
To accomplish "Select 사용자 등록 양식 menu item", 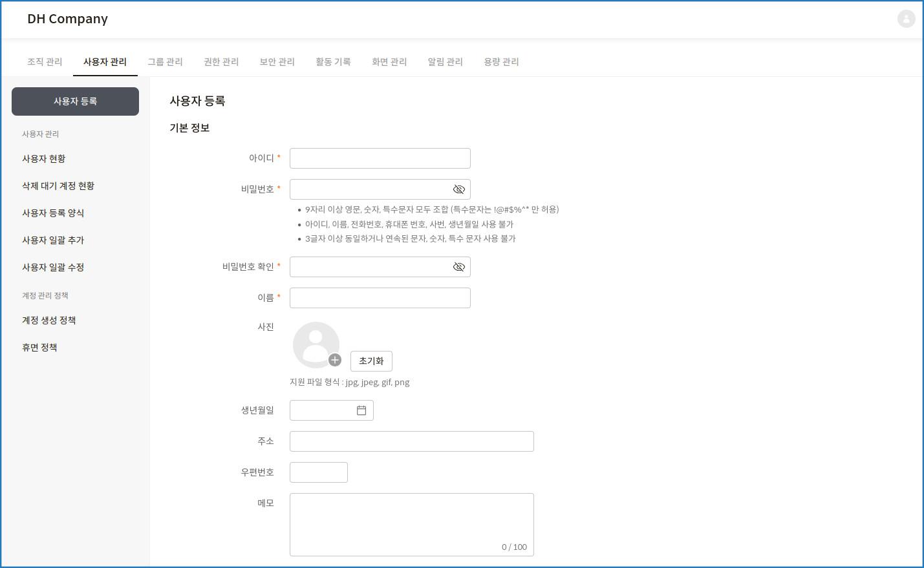I will [x=53, y=213].
